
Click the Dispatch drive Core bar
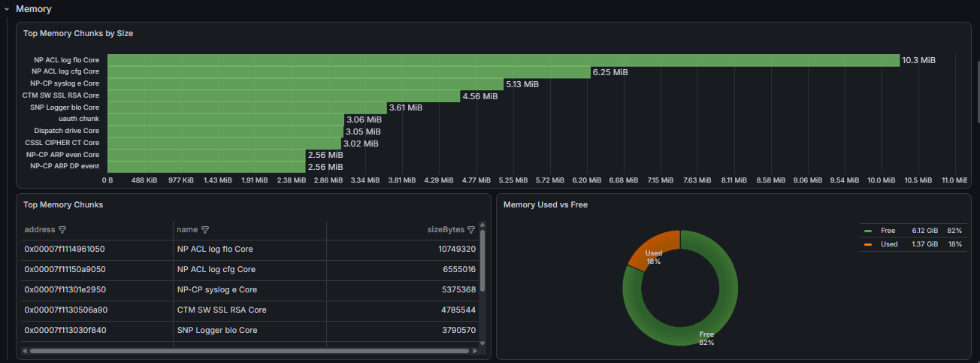(225, 132)
